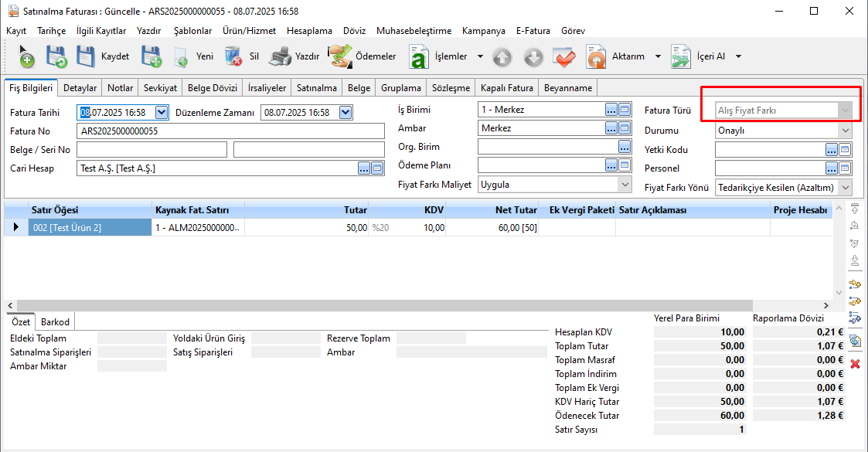Click the red checkmark approval icon
This screenshot has width=868, height=452.
click(564, 57)
